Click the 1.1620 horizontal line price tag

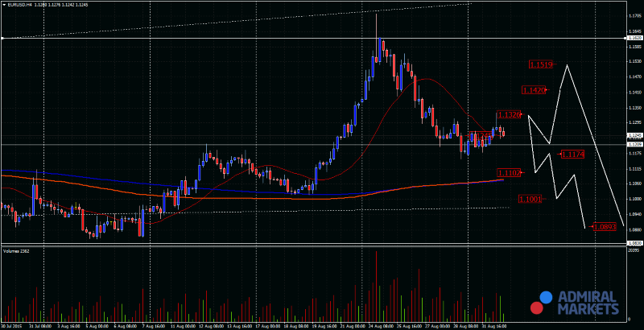pos(634,38)
